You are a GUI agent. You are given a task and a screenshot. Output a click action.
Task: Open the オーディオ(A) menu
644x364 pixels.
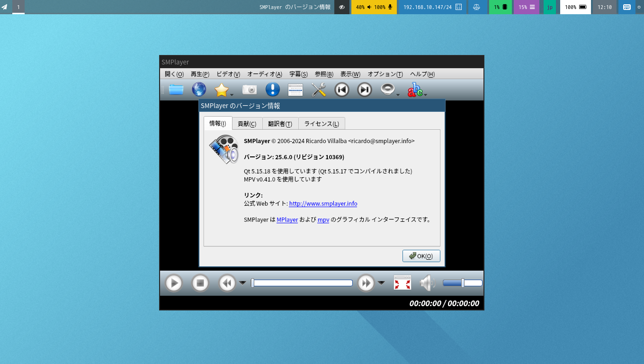coord(265,74)
